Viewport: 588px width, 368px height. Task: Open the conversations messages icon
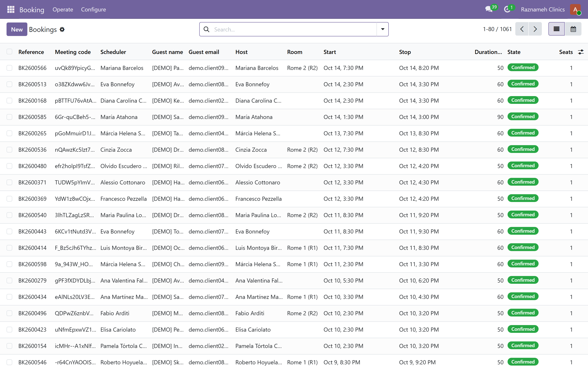point(489,9)
